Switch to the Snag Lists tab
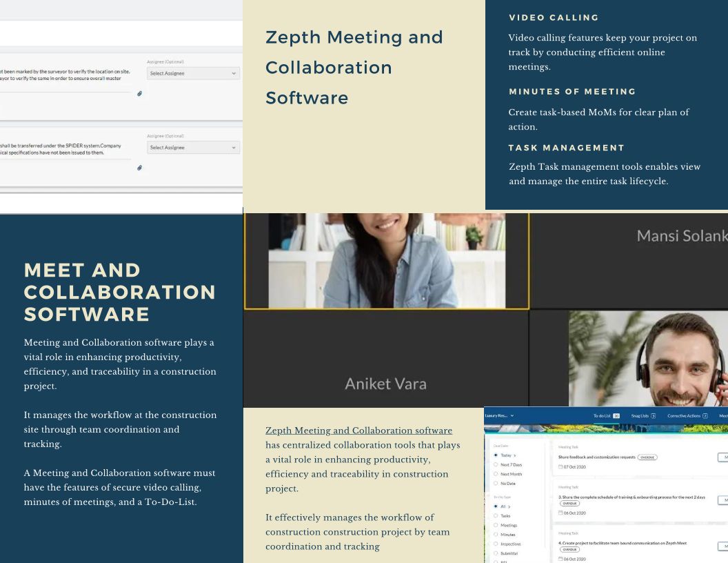This screenshot has height=563, width=728. [640, 416]
